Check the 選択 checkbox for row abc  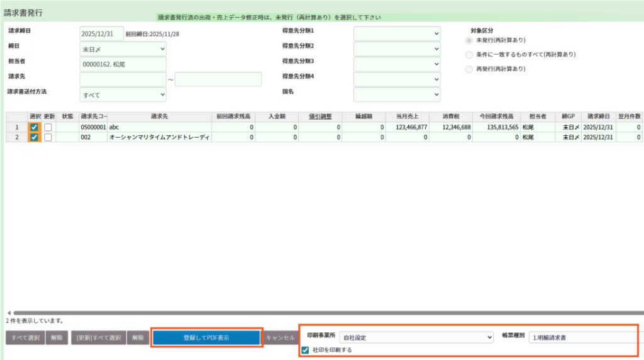(34, 127)
